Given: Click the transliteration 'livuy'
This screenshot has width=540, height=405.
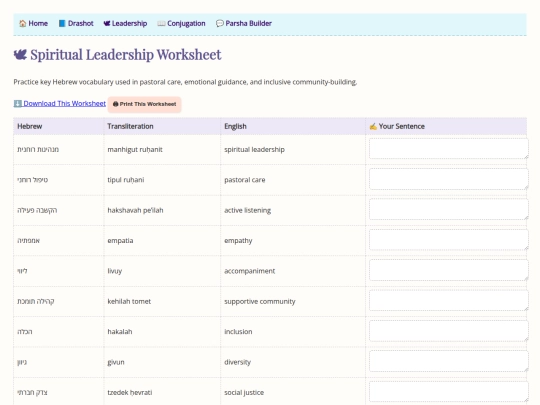Looking at the screenshot, I should pyautogui.click(x=115, y=271).
